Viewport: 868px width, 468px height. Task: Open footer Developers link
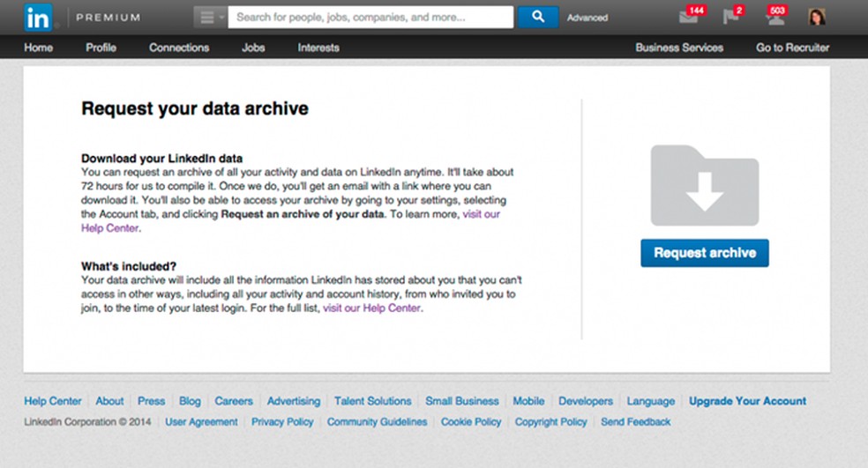(x=586, y=401)
